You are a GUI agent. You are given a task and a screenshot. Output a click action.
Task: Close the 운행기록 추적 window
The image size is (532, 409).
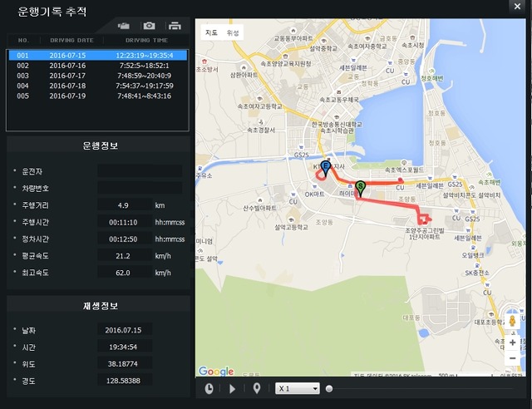pos(517,6)
